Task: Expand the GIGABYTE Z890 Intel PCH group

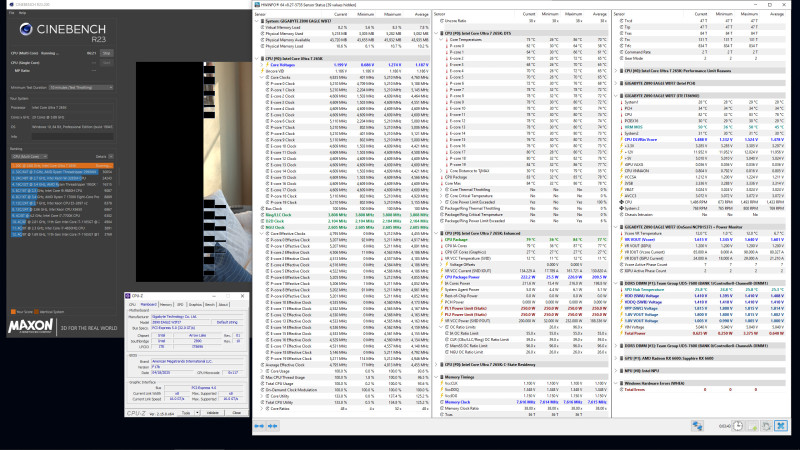Action: coord(616,83)
